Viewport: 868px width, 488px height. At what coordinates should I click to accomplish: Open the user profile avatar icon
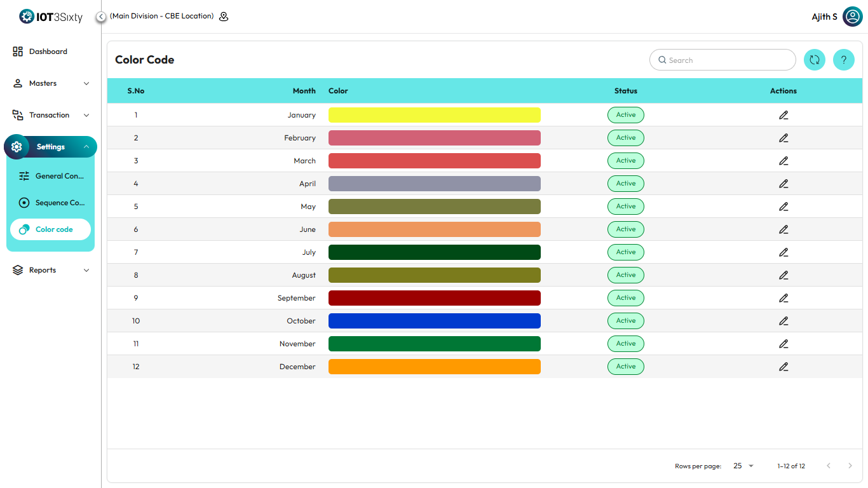click(852, 17)
